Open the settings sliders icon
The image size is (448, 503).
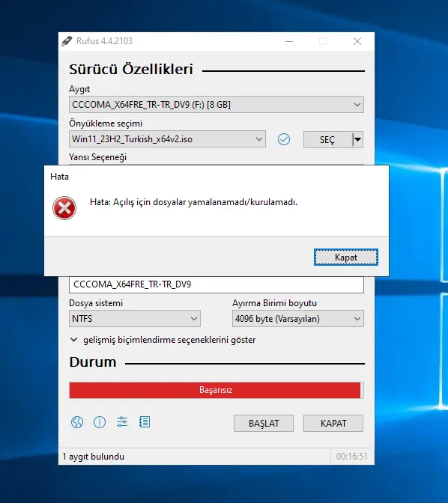tap(122, 422)
